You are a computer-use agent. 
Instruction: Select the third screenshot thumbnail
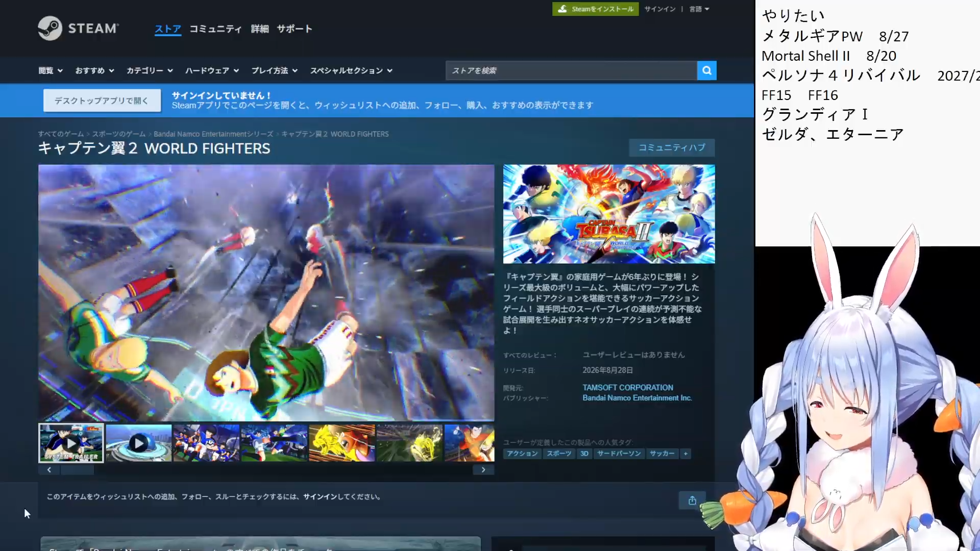[x=206, y=443]
